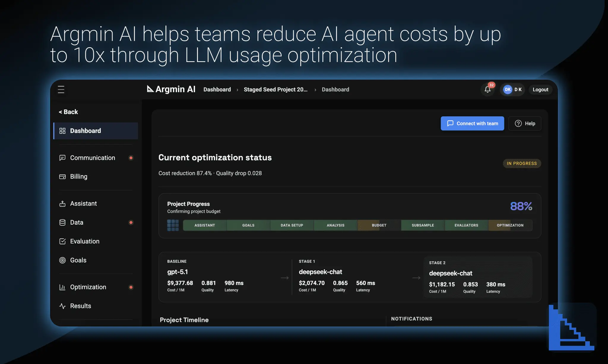Click the DATA SETUP progress stage
This screenshot has width=608, height=364.
coord(292,225)
